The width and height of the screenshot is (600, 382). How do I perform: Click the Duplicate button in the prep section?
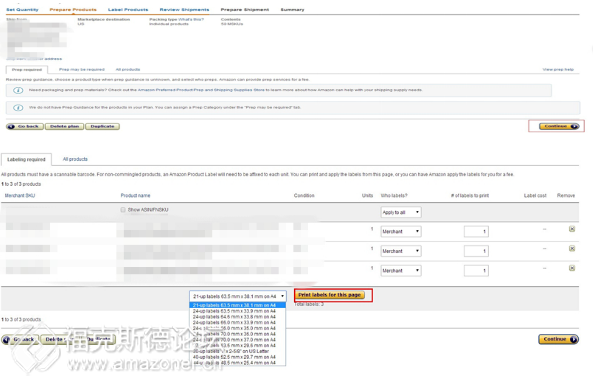click(103, 126)
